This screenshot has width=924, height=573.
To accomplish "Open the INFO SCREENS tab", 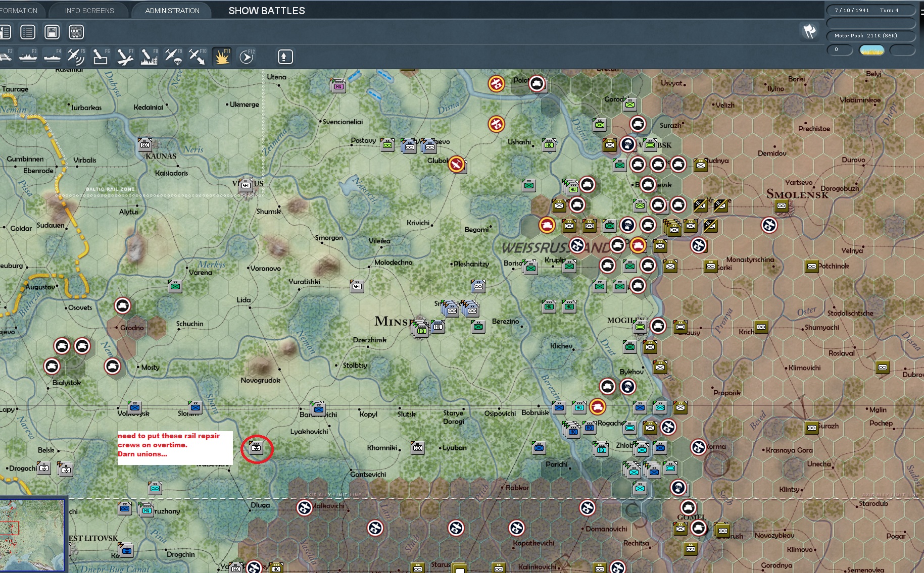I will (89, 11).
